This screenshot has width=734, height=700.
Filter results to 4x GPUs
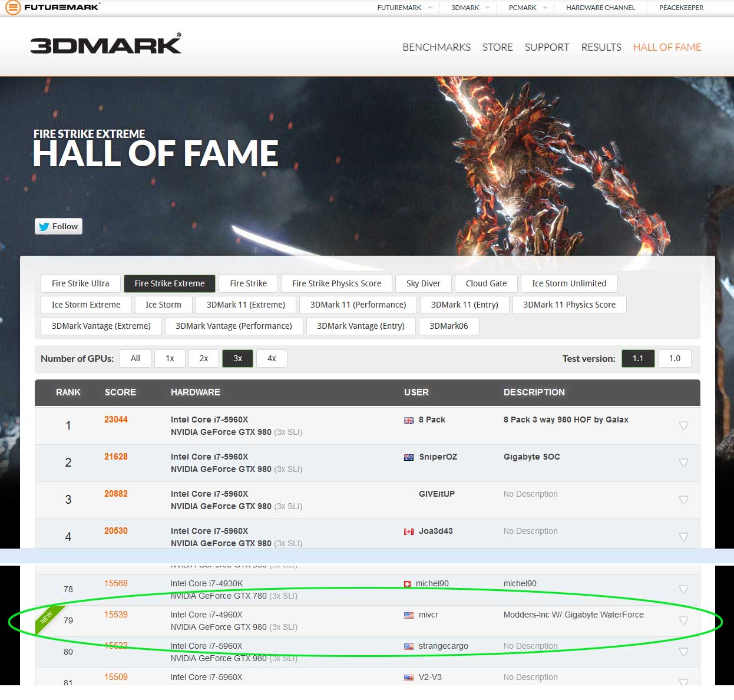click(272, 358)
